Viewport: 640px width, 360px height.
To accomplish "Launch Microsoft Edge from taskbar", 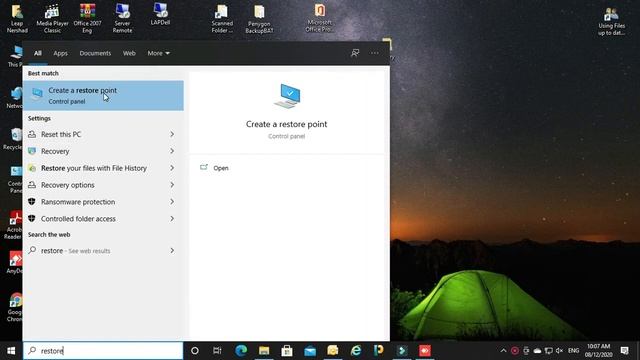I will point(241,351).
